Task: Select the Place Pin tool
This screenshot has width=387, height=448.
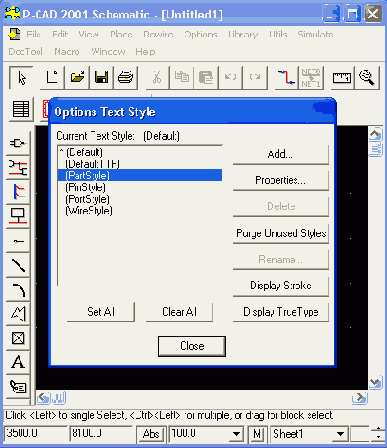Action: coord(18,241)
